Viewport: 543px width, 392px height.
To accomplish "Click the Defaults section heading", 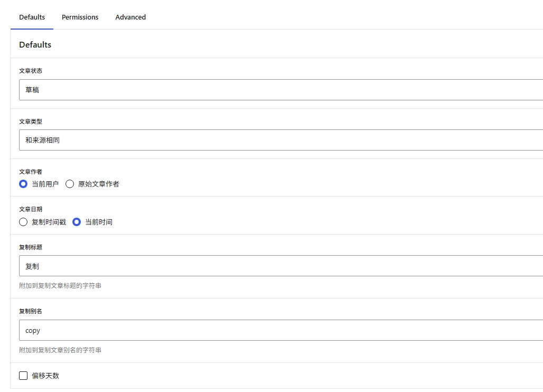I will (35, 45).
